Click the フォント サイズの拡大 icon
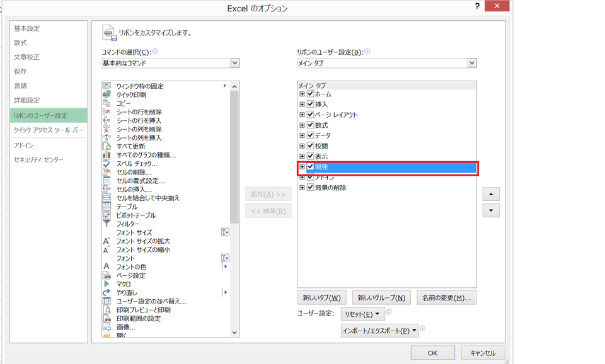The width and height of the screenshot is (605, 364). point(107,241)
